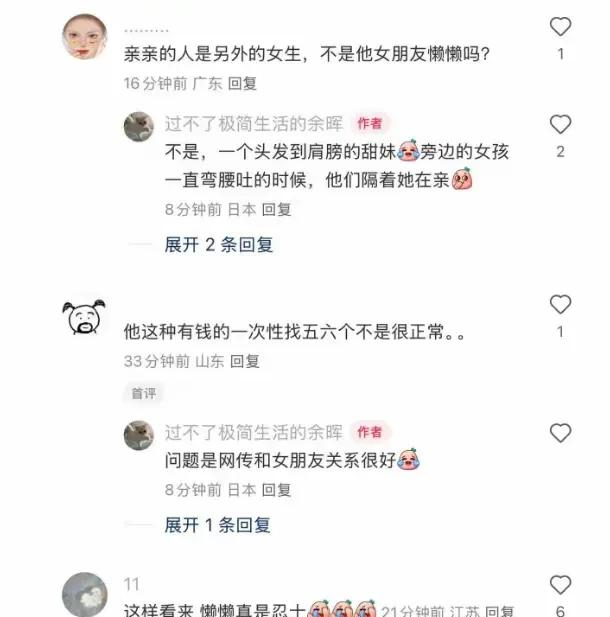Expand 展开 2 条回复

[219, 245]
